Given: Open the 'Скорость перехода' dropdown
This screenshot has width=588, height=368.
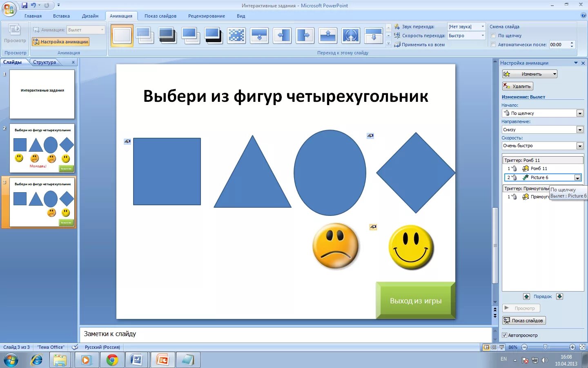Looking at the screenshot, I should (x=483, y=36).
